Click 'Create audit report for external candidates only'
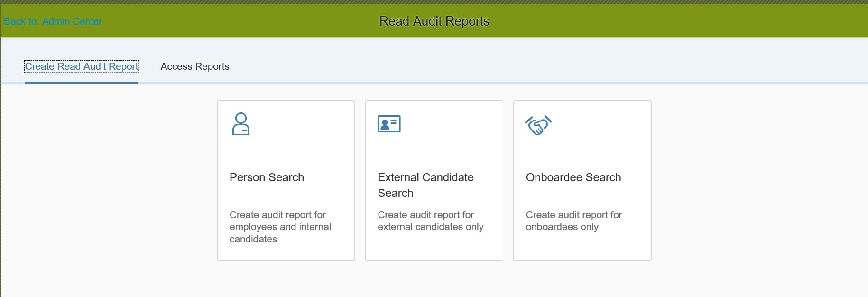Screen dimensions: 868x297 [x=431, y=221]
